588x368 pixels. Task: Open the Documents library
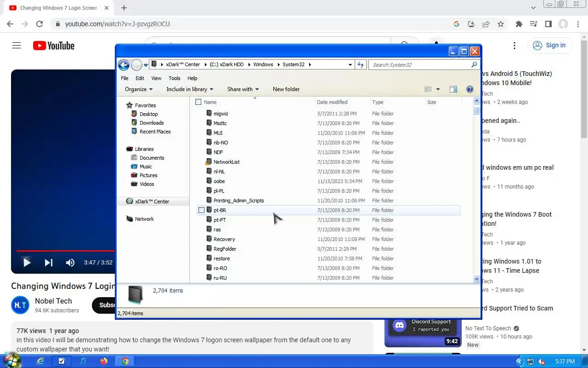coord(152,158)
